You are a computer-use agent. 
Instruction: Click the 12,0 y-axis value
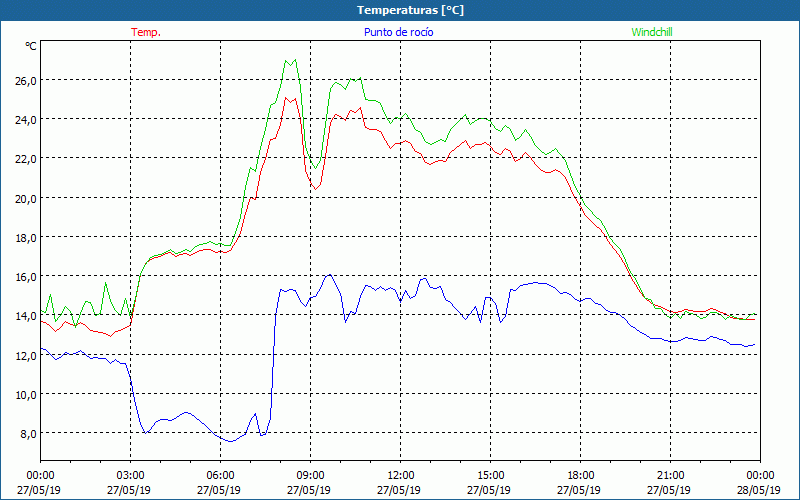[25, 355]
